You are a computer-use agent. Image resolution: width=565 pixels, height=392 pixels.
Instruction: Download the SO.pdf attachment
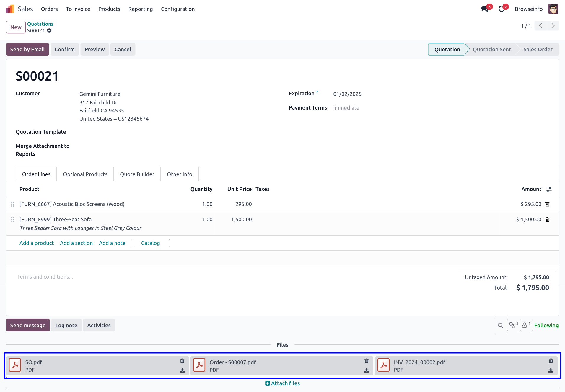click(182, 370)
